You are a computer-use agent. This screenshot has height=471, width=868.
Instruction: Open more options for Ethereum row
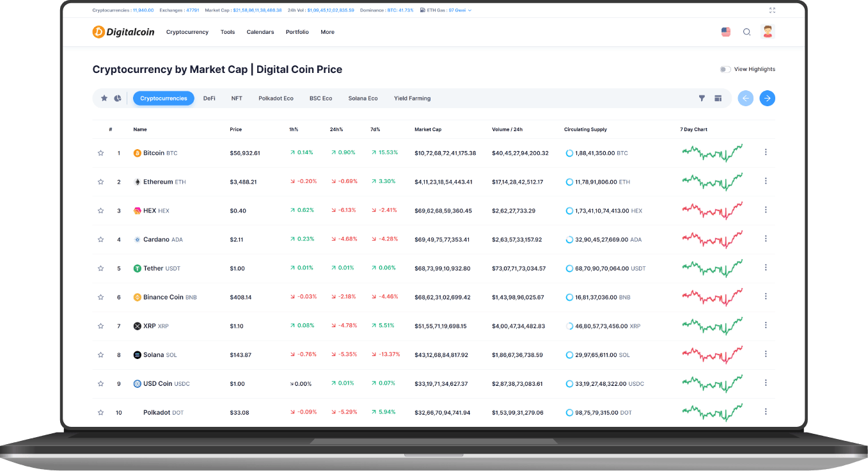(x=766, y=181)
